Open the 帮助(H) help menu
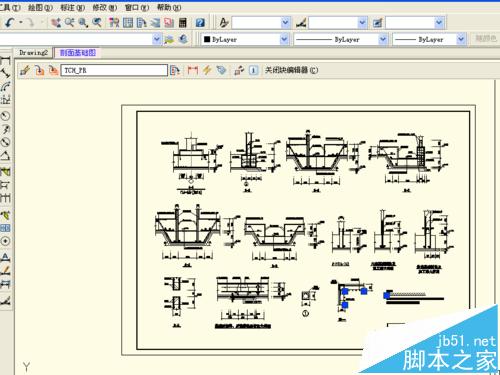 169,7
